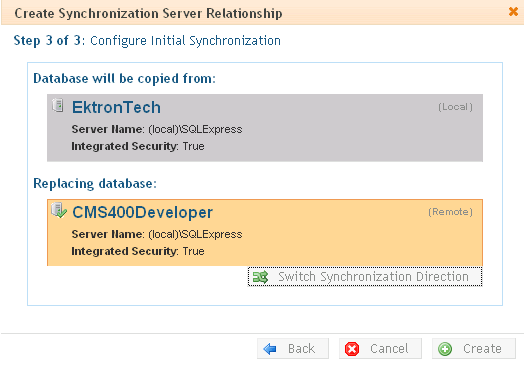The image size is (524, 365).
Task: Select the CMS400Developer database name
Action: (x=142, y=213)
